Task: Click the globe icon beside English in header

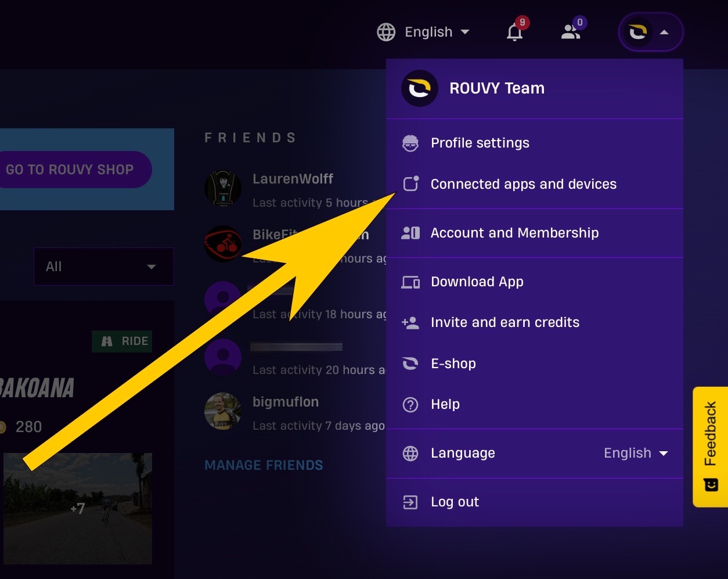Action: tap(386, 32)
